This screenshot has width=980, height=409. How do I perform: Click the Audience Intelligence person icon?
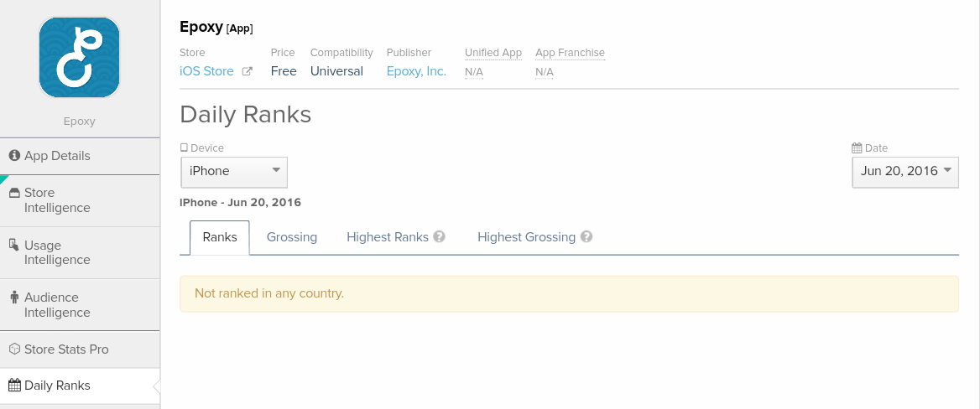coord(14,298)
